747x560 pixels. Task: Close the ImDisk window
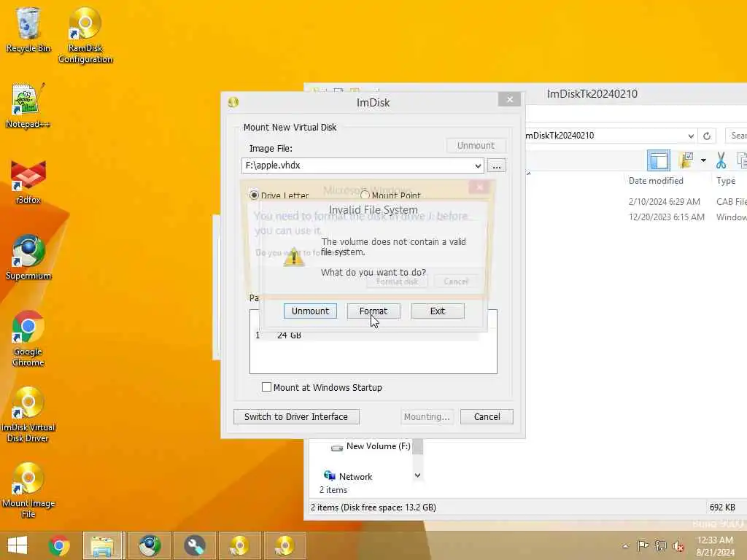(509, 99)
